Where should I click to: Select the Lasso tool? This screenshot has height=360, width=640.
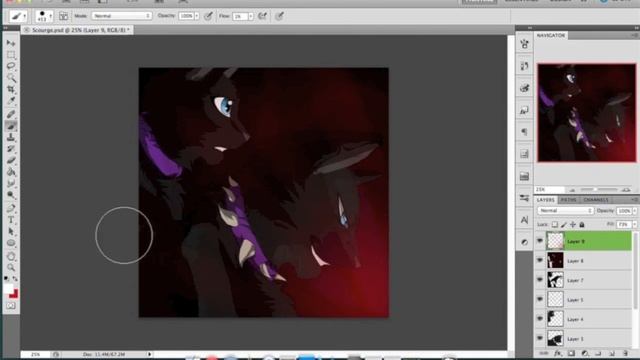click(11, 66)
